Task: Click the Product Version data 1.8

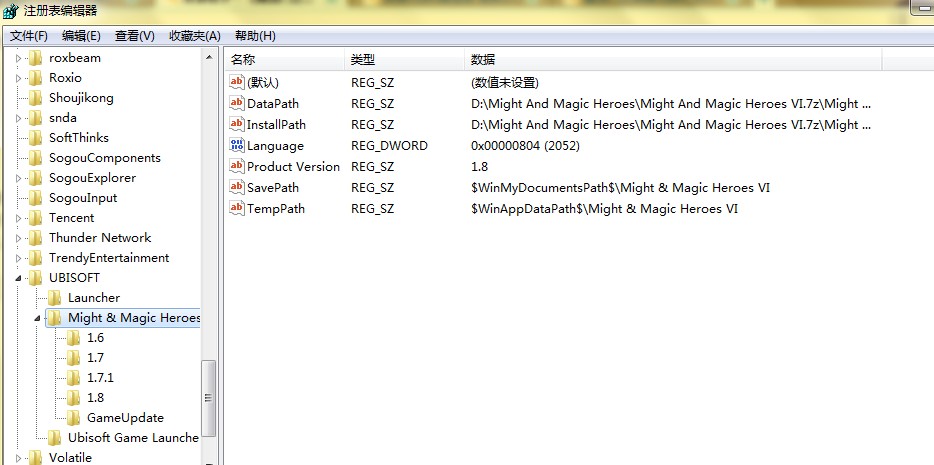Action: (480, 167)
